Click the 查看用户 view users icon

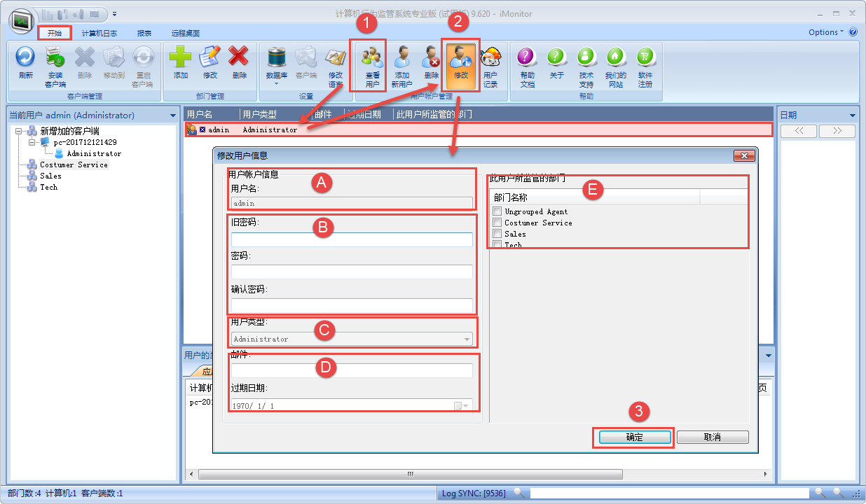(x=372, y=57)
